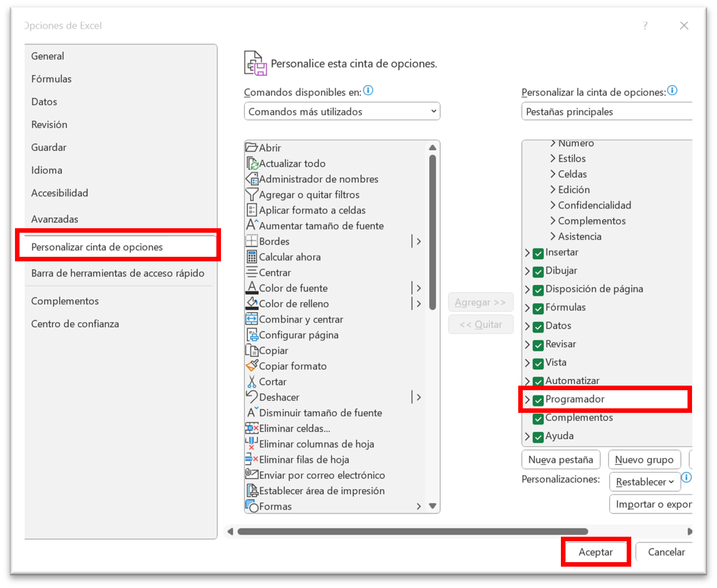Click the Importar o exportar button
This screenshot has width=717, height=588.
coord(651,504)
